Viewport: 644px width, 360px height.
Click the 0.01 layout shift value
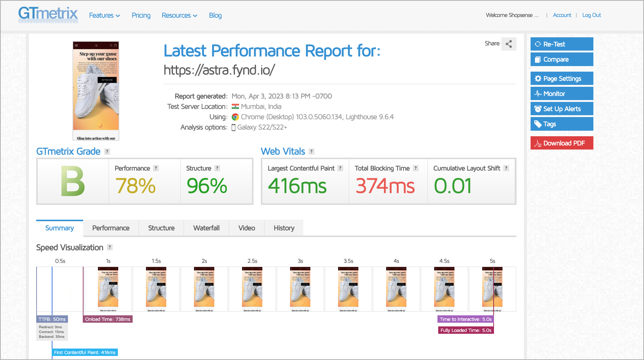[453, 186]
